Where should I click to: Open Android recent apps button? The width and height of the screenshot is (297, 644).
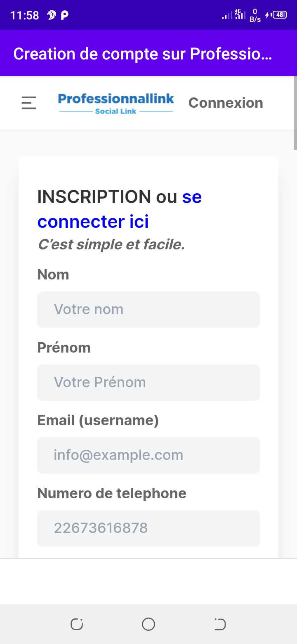coord(77,624)
